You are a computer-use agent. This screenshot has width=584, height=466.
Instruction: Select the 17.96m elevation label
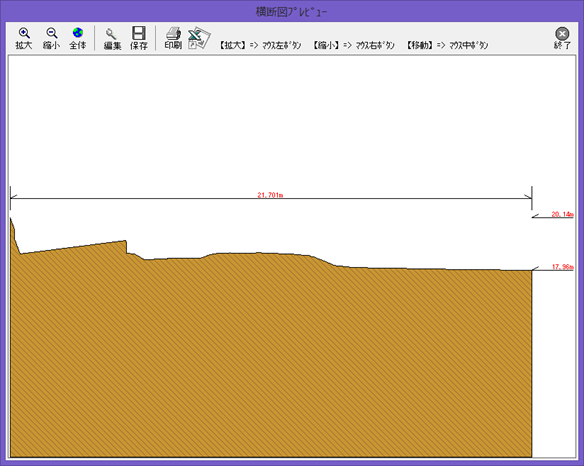pyautogui.click(x=562, y=267)
